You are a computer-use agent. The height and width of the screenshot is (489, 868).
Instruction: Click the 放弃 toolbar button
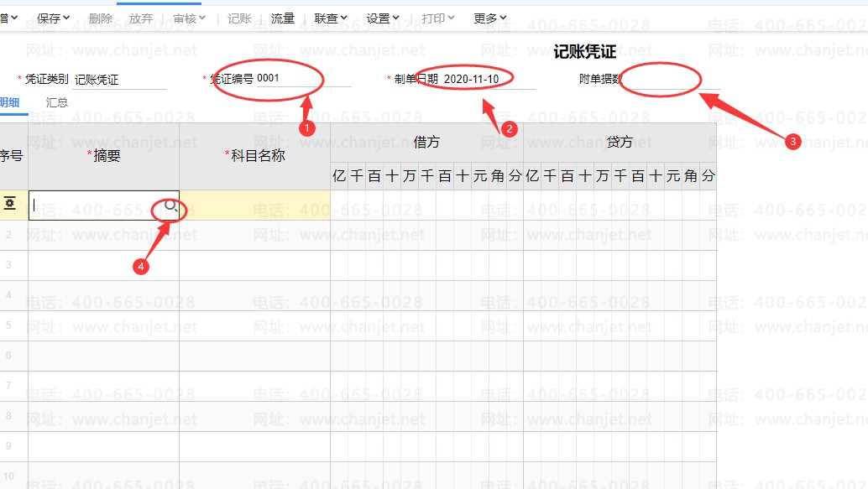(x=141, y=18)
